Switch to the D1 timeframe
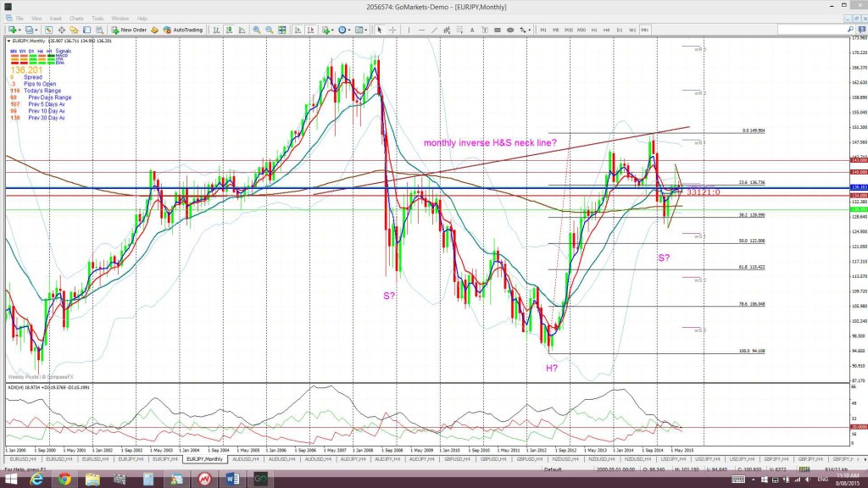 (x=620, y=30)
